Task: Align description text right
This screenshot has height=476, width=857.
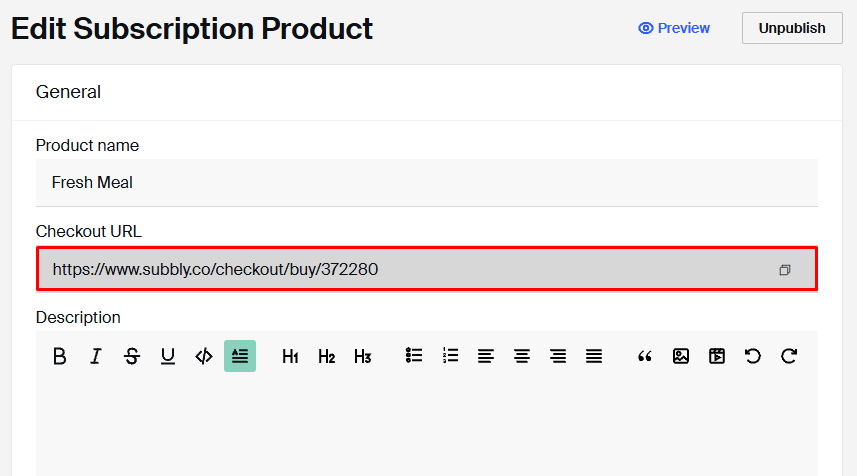Action: (558, 356)
